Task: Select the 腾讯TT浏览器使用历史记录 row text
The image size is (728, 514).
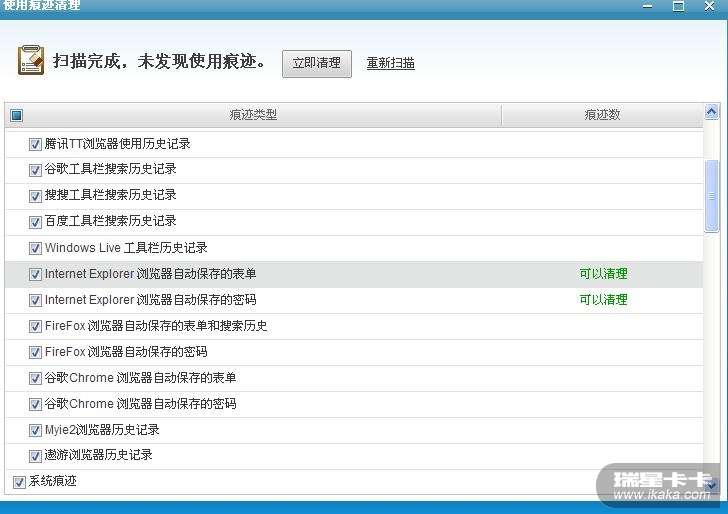Action: point(117,144)
